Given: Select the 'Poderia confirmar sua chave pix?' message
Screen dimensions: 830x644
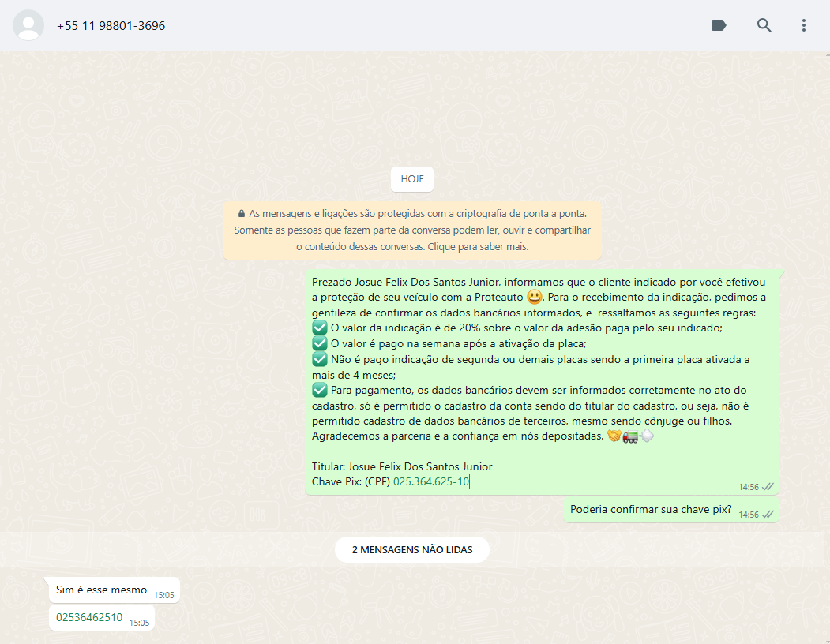Looking at the screenshot, I should (x=651, y=509).
